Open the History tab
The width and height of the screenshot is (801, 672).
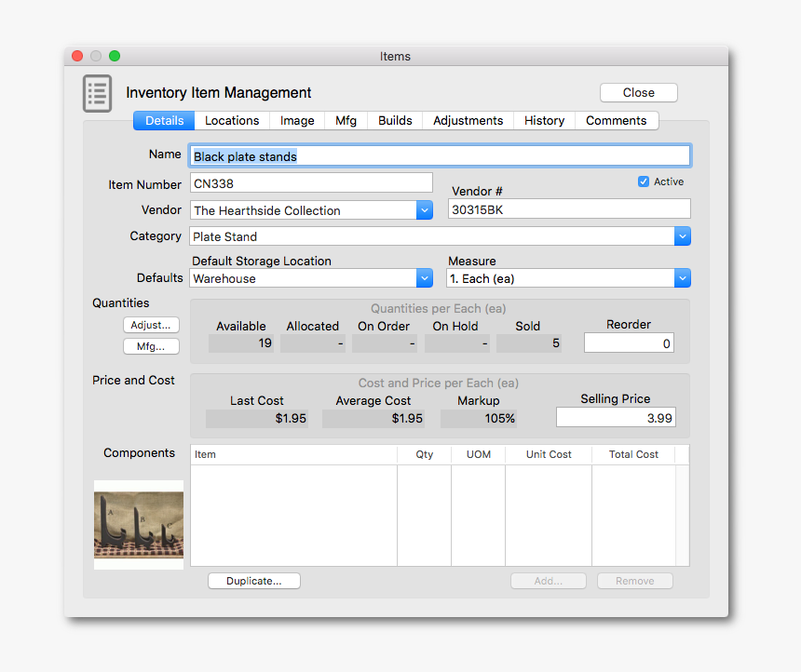[x=544, y=121]
